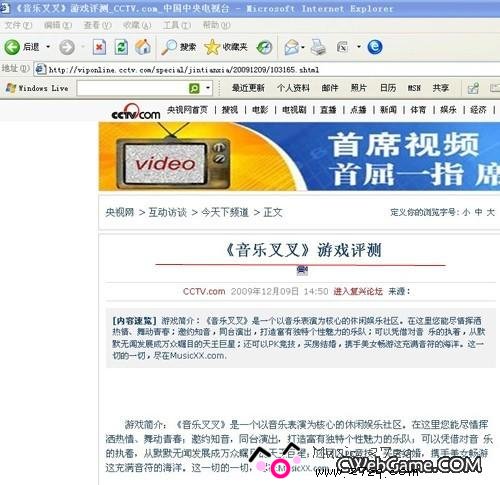Select the 大 font size option
500x485 pixels.
490,212
